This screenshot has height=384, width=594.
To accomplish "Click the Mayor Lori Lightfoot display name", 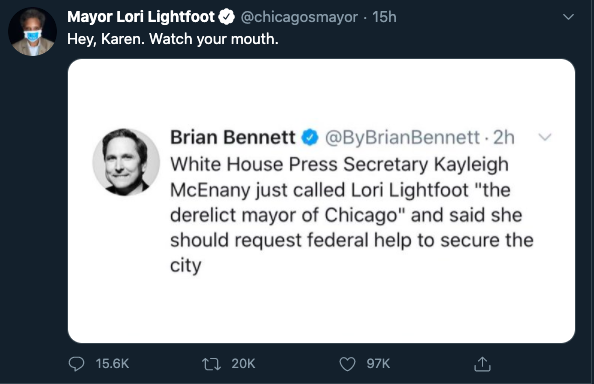I will click(141, 17).
